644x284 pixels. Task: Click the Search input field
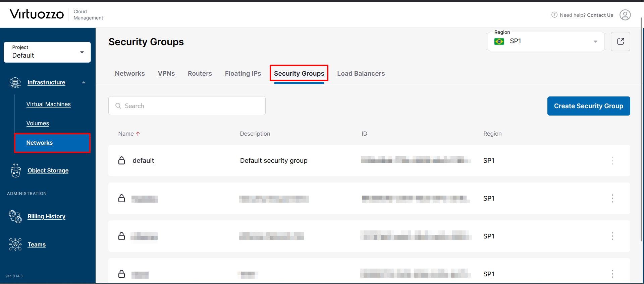(x=187, y=106)
